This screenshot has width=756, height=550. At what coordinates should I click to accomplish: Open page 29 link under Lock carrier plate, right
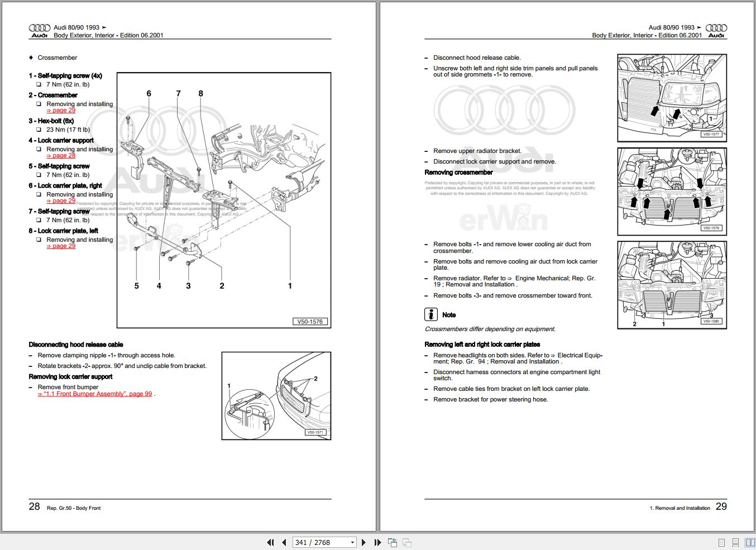pos(61,201)
